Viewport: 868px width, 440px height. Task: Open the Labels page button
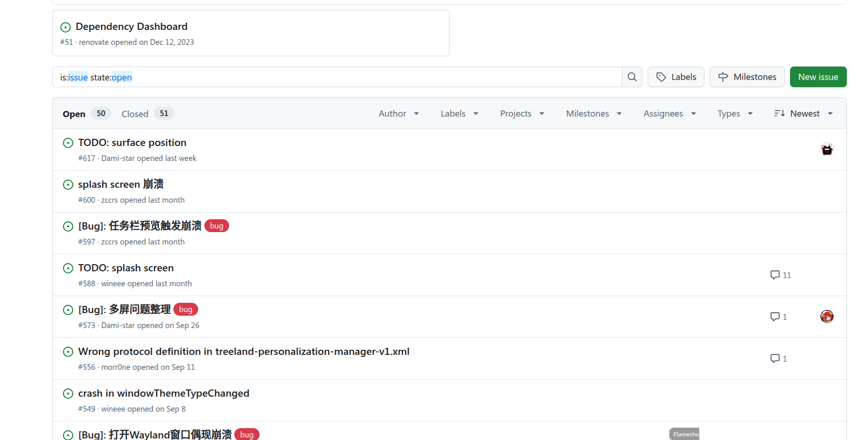(x=676, y=77)
